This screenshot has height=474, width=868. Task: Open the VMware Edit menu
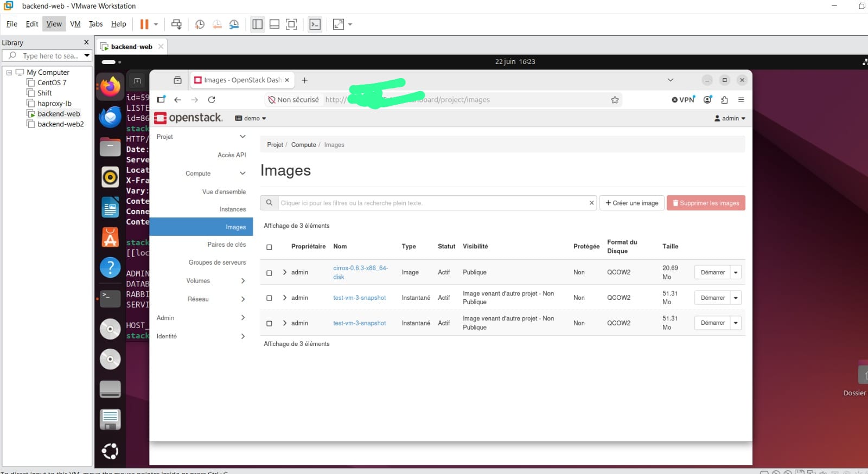32,24
